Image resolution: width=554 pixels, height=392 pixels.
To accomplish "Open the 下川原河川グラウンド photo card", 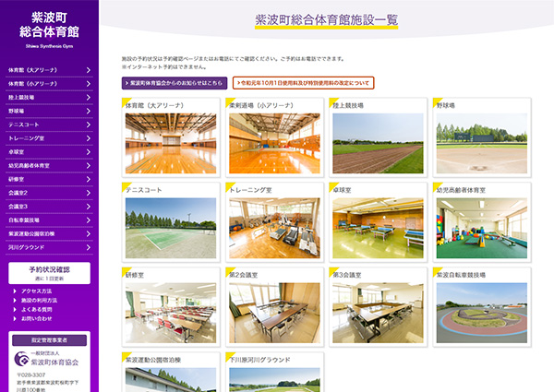I will 274,373.
